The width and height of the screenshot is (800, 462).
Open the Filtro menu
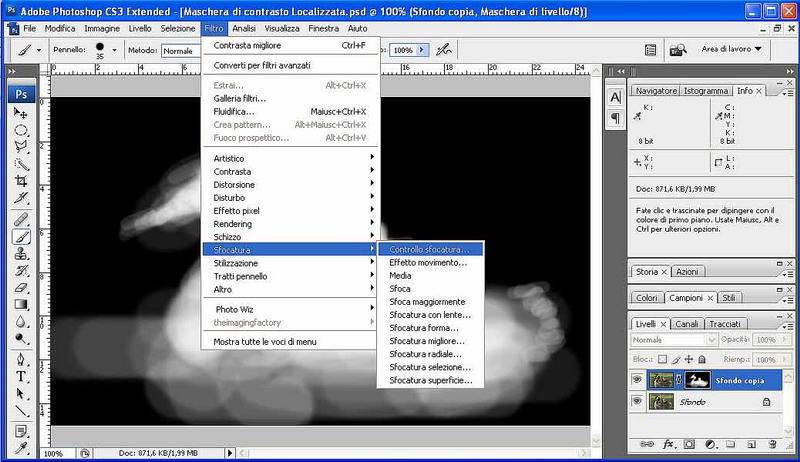[214, 29]
